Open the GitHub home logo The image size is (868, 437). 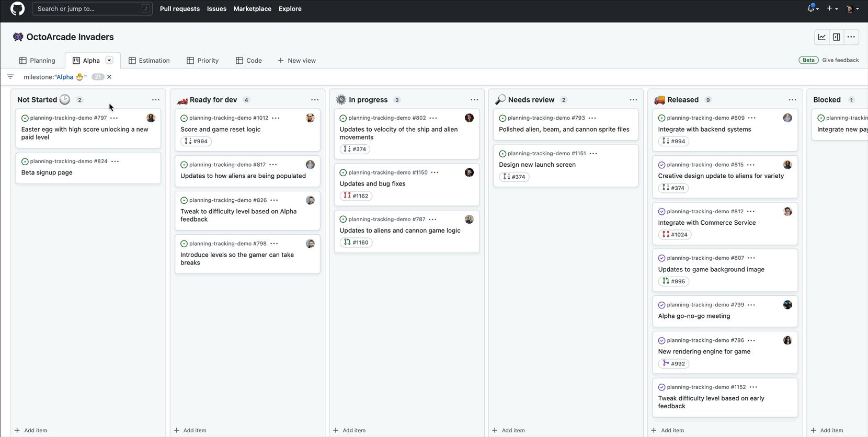pyautogui.click(x=17, y=9)
